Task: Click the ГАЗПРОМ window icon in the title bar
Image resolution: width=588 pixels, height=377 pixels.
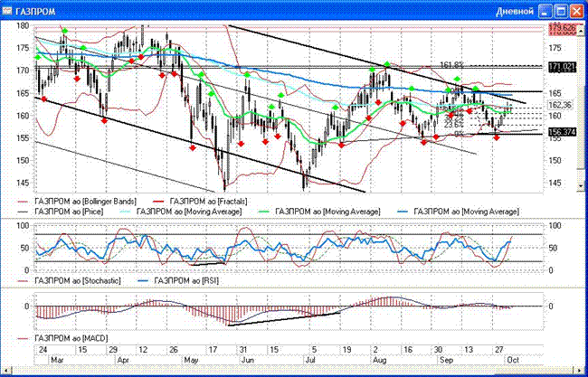Action: pyautogui.click(x=7, y=11)
